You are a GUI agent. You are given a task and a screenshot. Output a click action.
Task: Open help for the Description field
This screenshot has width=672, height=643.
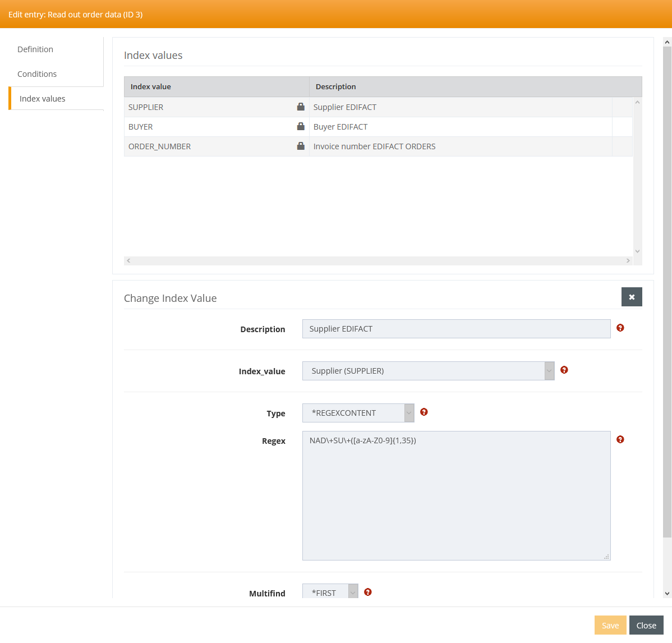point(620,328)
